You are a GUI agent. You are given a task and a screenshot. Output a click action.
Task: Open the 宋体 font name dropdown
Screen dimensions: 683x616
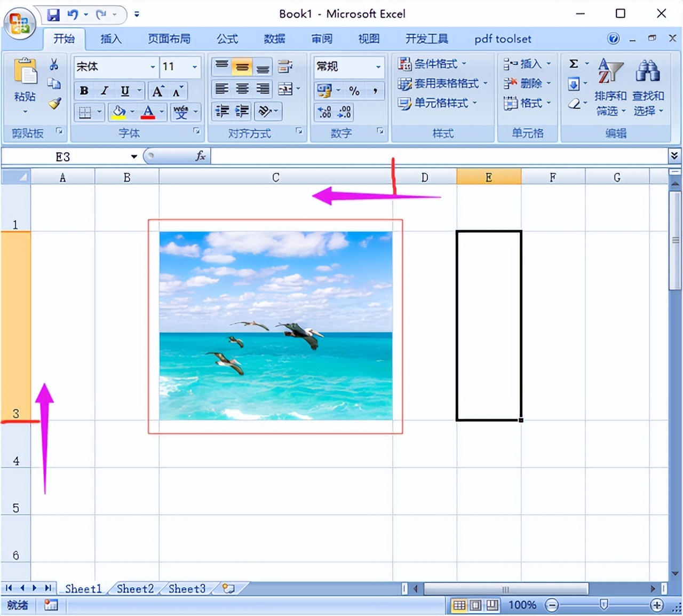tap(153, 67)
